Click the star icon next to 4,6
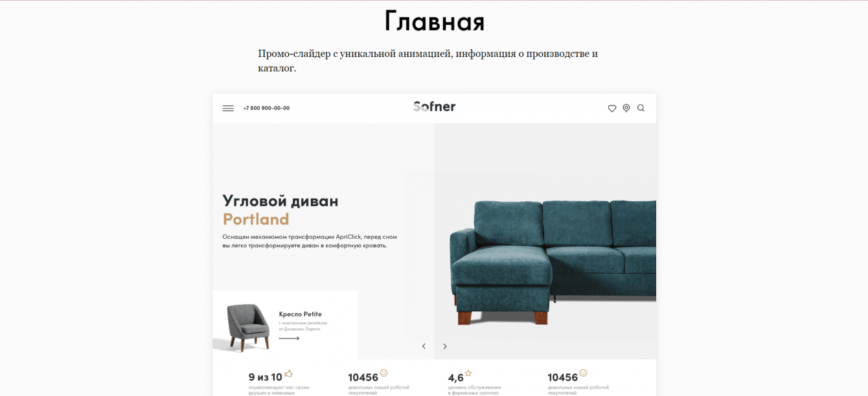Screen dimensions: 868x396 point(468,373)
